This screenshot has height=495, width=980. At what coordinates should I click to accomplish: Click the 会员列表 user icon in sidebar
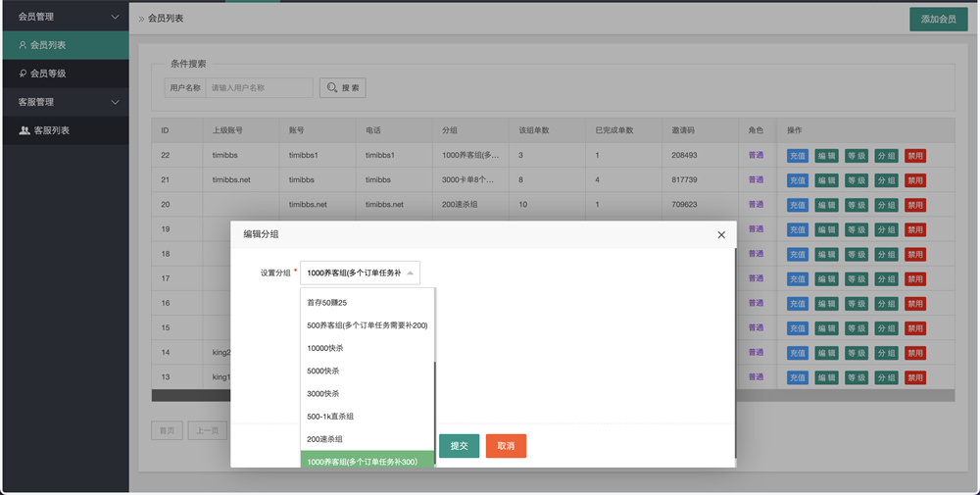(23, 45)
